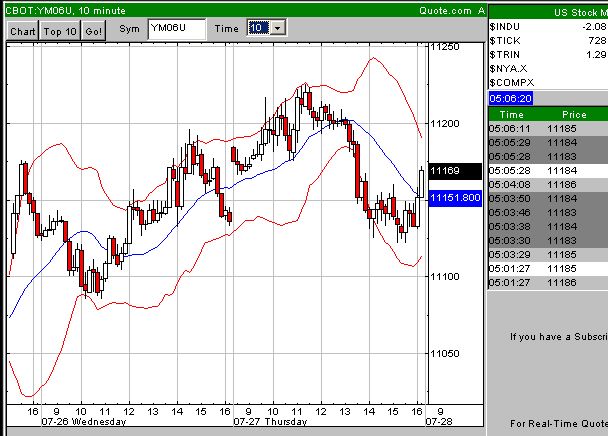This screenshot has width=608, height=436.
Task: Click the $COMPX symbol row
Action: pyautogui.click(x=548, y=82)
